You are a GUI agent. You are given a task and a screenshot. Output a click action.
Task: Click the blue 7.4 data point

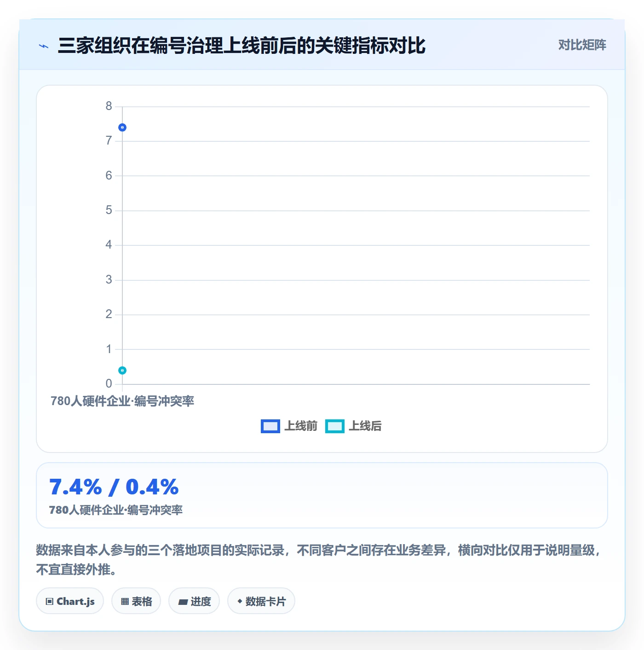pyautogui.click(x=122, y=128)
